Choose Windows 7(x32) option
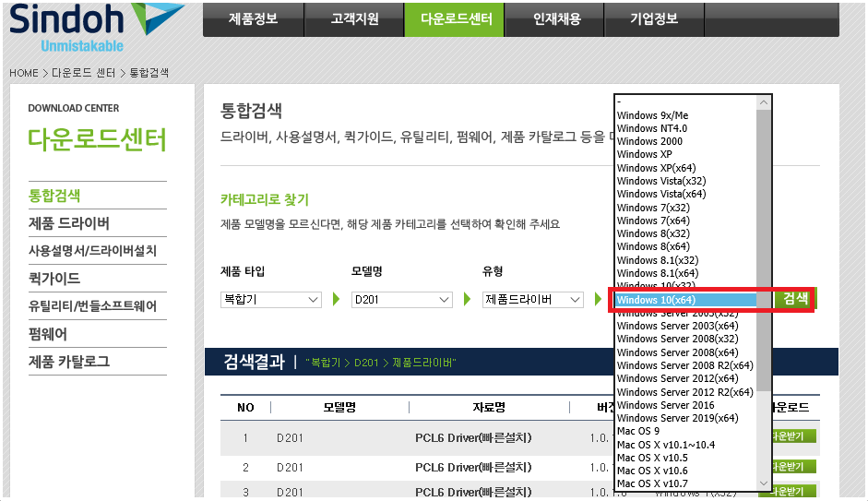 [x=686, y=208]
